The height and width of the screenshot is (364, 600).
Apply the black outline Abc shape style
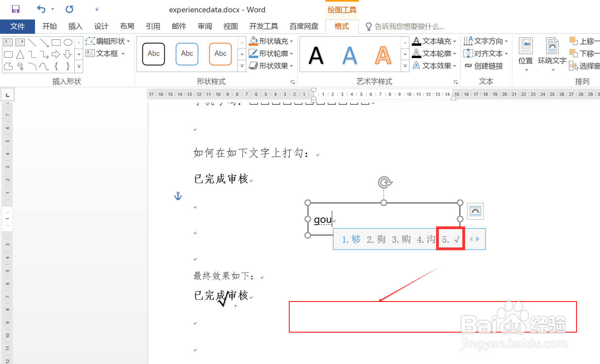pos(154,54)
